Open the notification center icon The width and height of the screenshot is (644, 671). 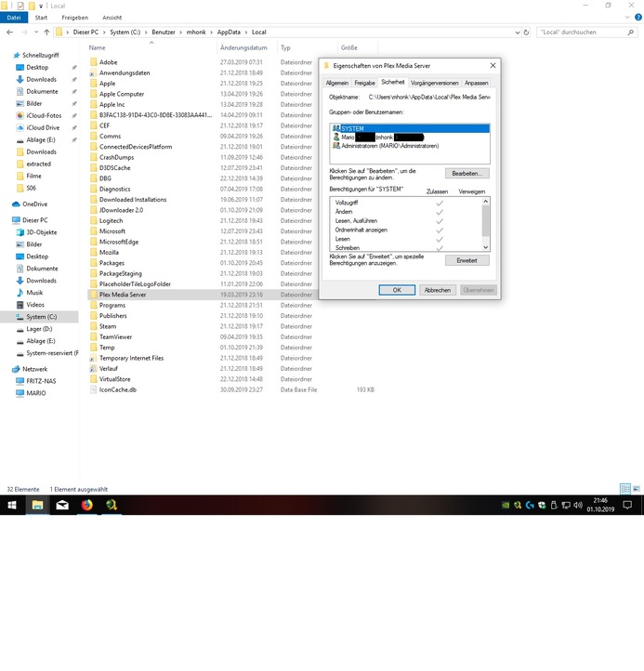tap(627, 505)
